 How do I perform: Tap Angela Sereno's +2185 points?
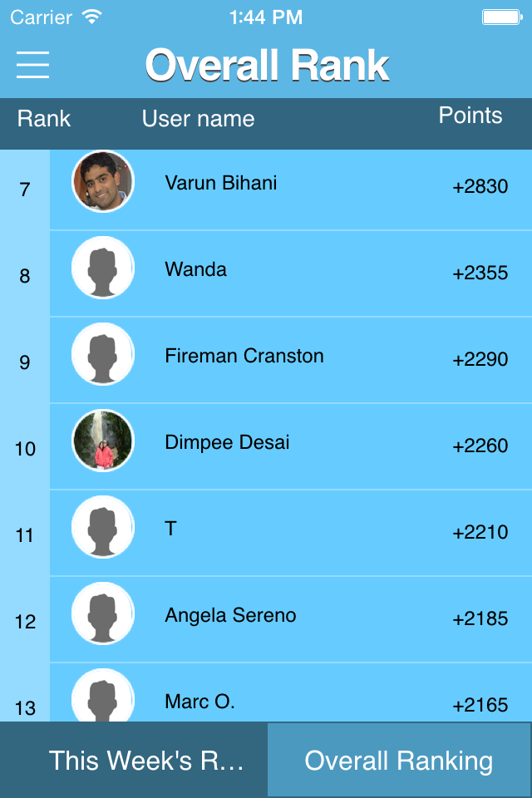pos(480,618)
